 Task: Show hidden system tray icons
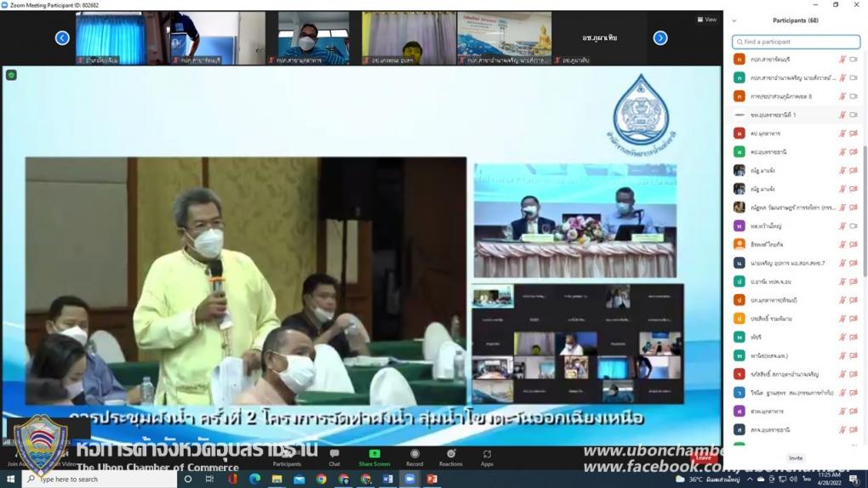pos(750,479)
